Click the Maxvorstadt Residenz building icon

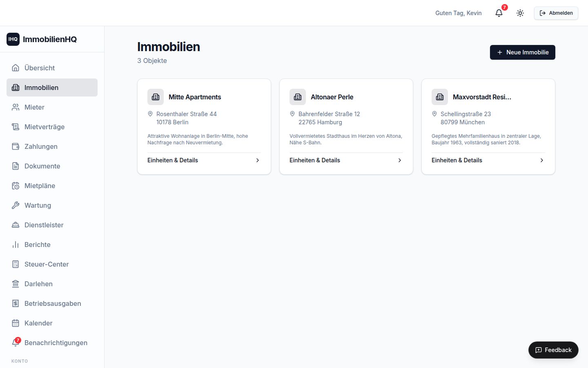pos(440,97)
